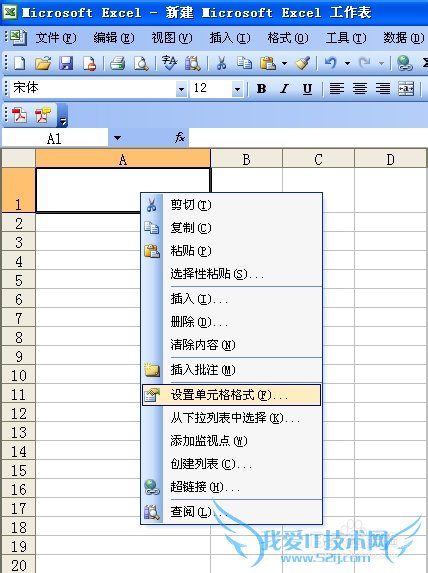Toggle Italic formatting
The height and width of the screenshot is (573, 428).
tap(284, 88)
